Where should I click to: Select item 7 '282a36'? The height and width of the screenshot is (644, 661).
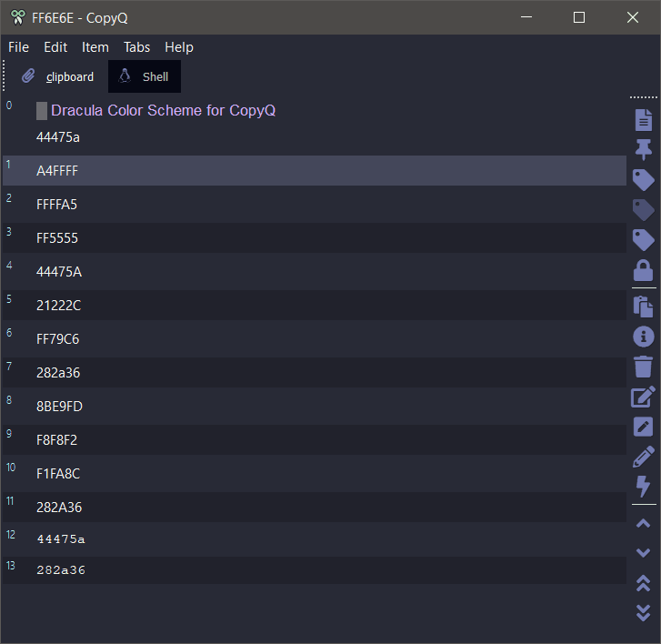[x=315, y=372]
